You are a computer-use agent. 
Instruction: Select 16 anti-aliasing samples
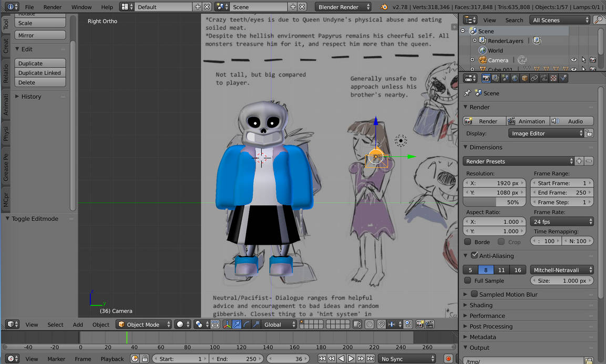pyautogui.click(x=518, y=269)
